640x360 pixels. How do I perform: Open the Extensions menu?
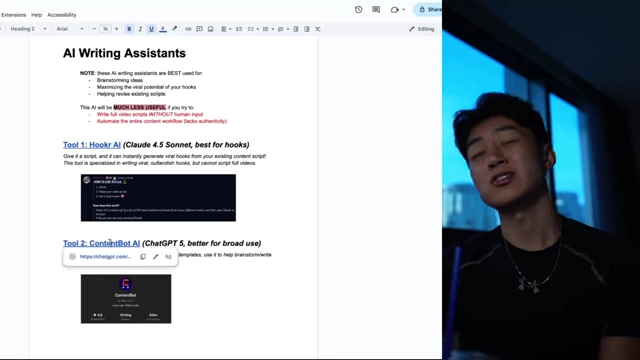pyautogui.click(x=13, y=15)
